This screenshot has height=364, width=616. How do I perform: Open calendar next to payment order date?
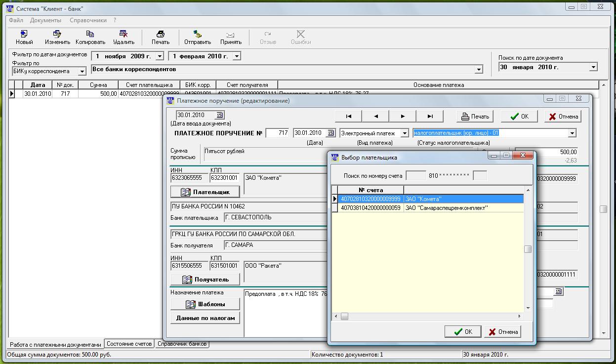click(331, 133)
